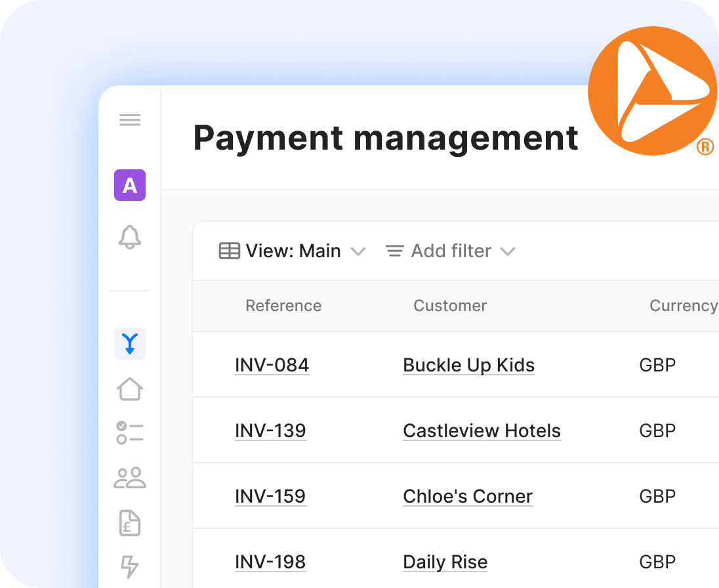Open the View: Main dropdown
Screen dimensions: 719x588
point(293,251)
